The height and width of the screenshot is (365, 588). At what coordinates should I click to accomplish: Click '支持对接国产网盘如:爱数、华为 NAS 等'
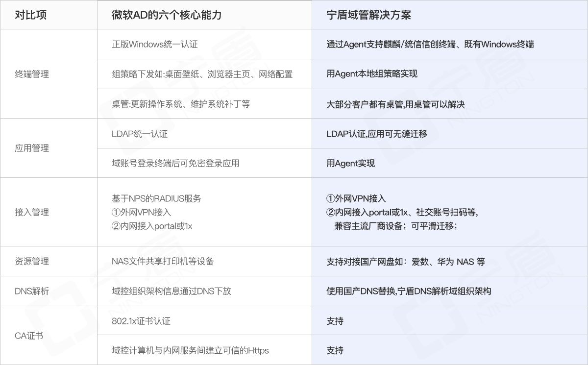pyautogui.click(x=406, y=262)
